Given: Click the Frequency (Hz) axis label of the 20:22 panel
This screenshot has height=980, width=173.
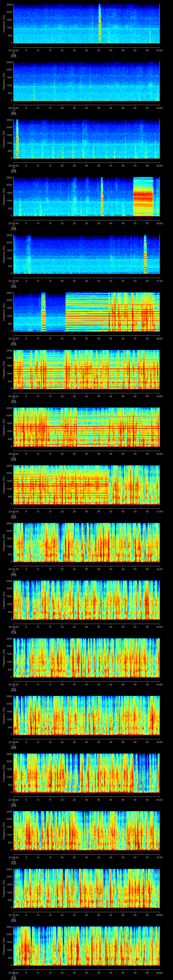Looking at the screenshot, I should [x=4, y=24].
